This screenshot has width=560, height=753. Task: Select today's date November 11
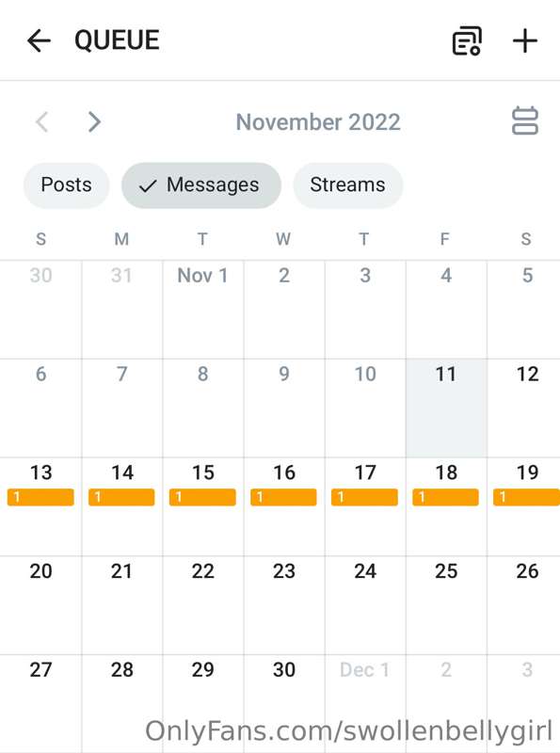tap(446, 408)
